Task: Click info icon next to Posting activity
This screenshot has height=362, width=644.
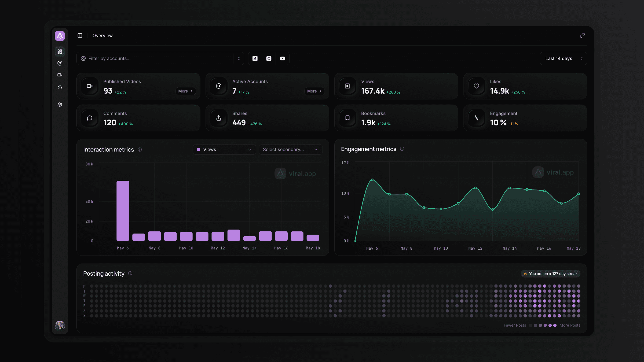Action: point(130,274)
